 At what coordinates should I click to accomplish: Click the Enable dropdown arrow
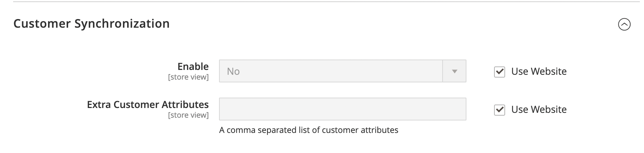454,71
